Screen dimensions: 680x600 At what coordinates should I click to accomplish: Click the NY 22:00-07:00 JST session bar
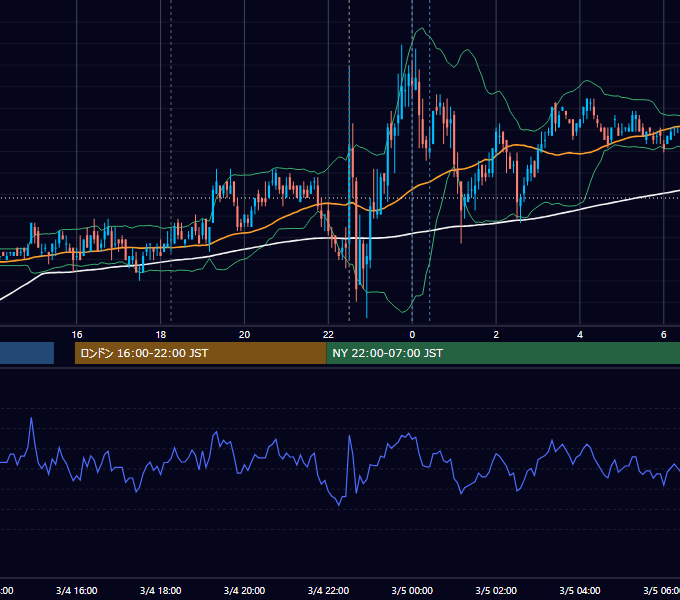[503, 353]
